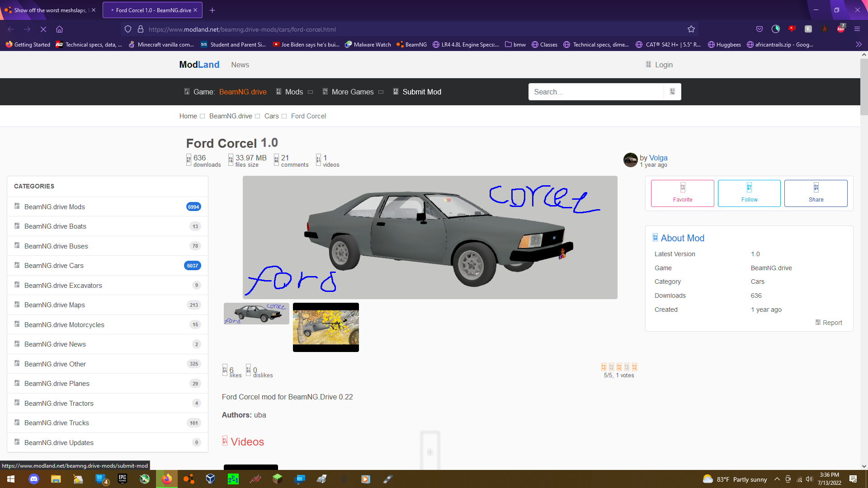
Task: Open BeamNG.drive Motorcycles category
Action: pyautogui.click(x=108, y=324)
